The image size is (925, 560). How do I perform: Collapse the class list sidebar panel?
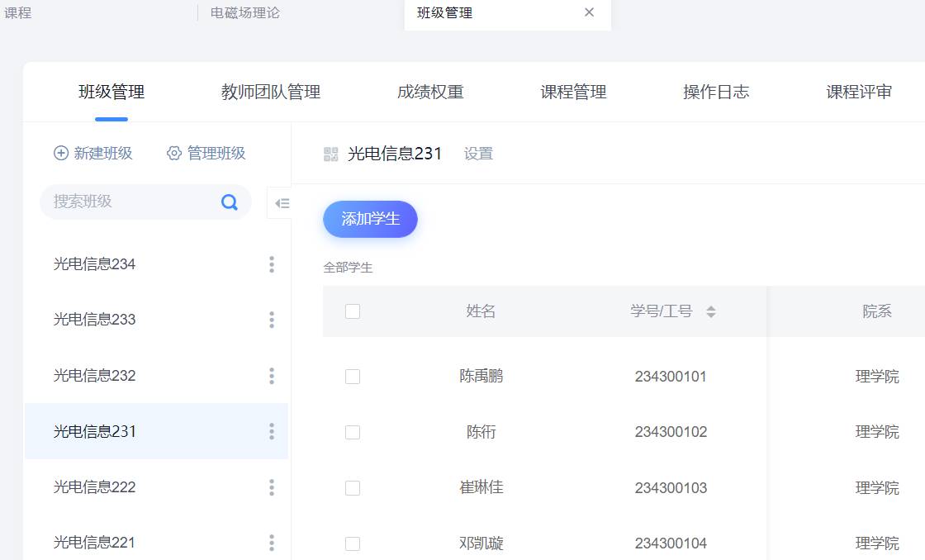tap(282, 203)
